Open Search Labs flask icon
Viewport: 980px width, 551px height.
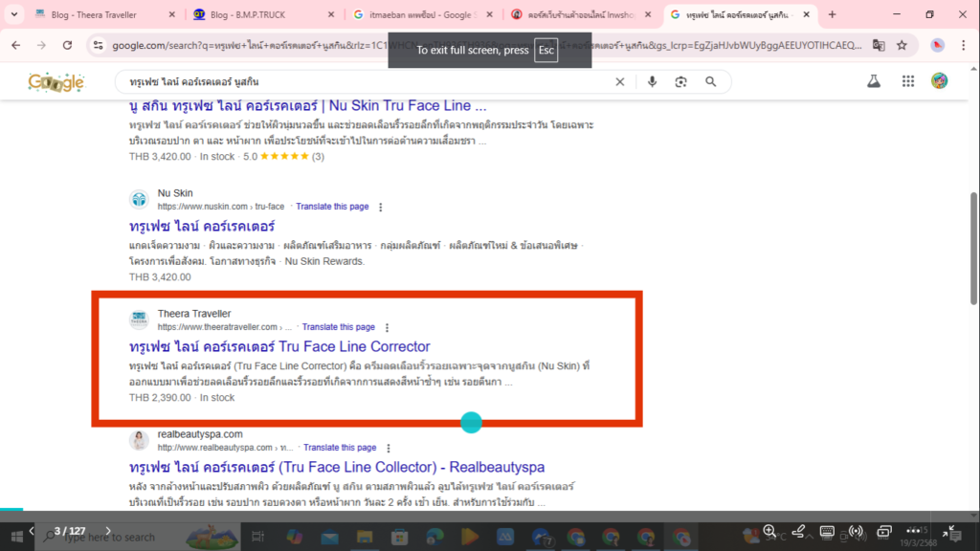[x=873, y=82]
